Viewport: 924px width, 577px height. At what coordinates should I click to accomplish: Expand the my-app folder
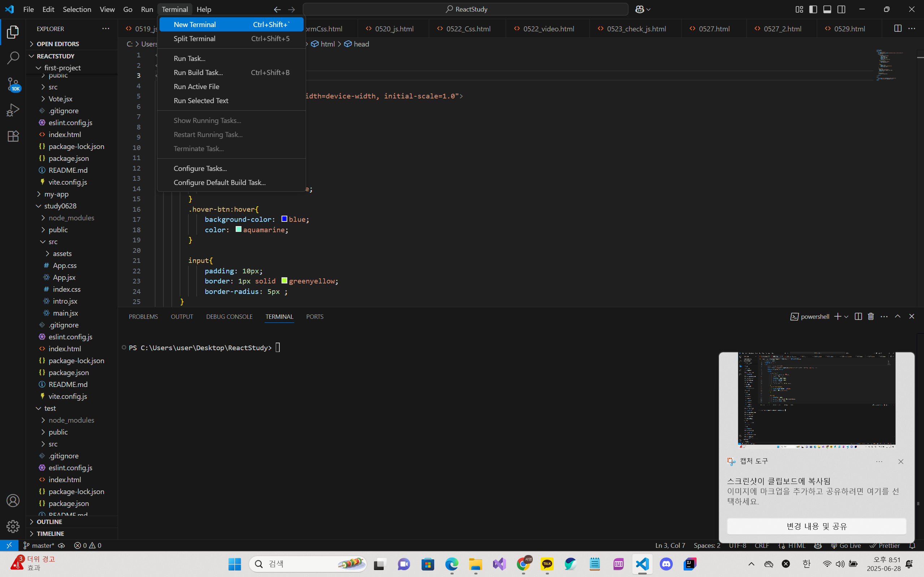pos(56,194)
